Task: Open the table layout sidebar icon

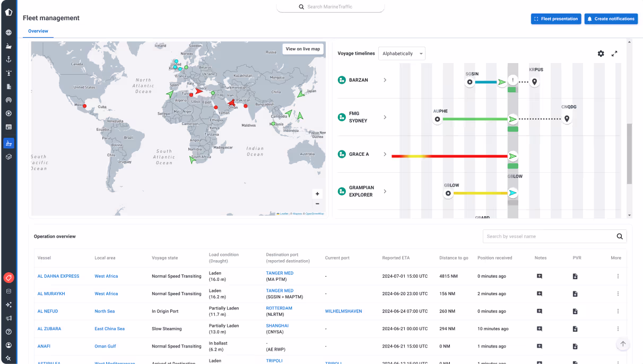Action: click(8, 127)
